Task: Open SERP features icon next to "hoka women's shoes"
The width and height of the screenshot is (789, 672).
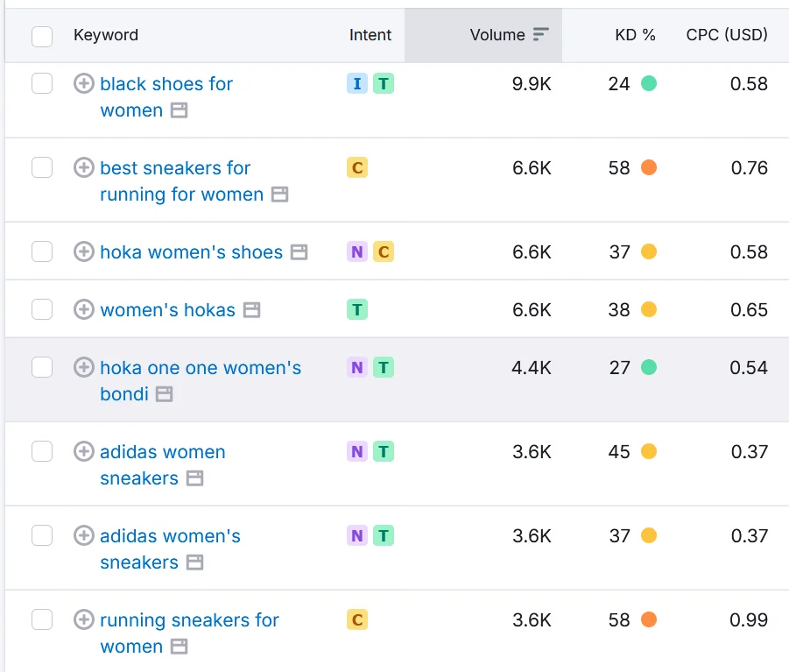Action: pyautogui.click(x=299, y=252)
